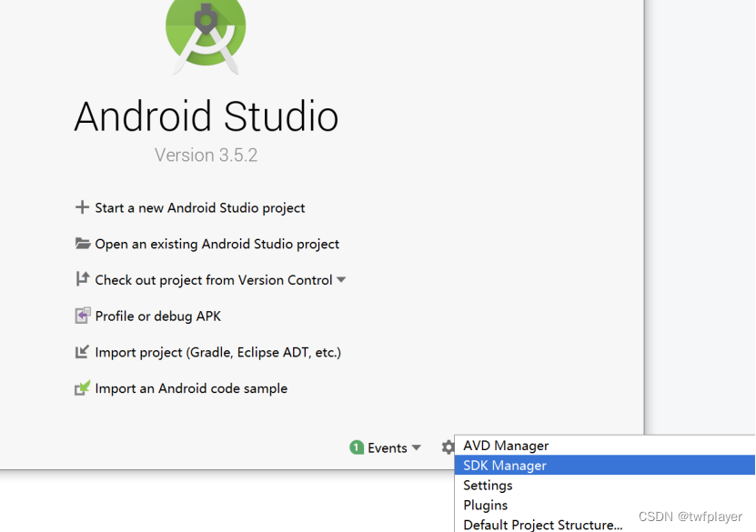Click the version control checkout icon
The width and height of the screenshot is (756, 532).
point(83,279)
